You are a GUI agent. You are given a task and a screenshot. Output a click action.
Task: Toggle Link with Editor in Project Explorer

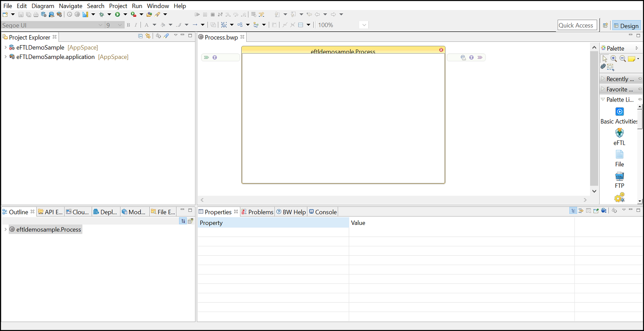(148, 36)
